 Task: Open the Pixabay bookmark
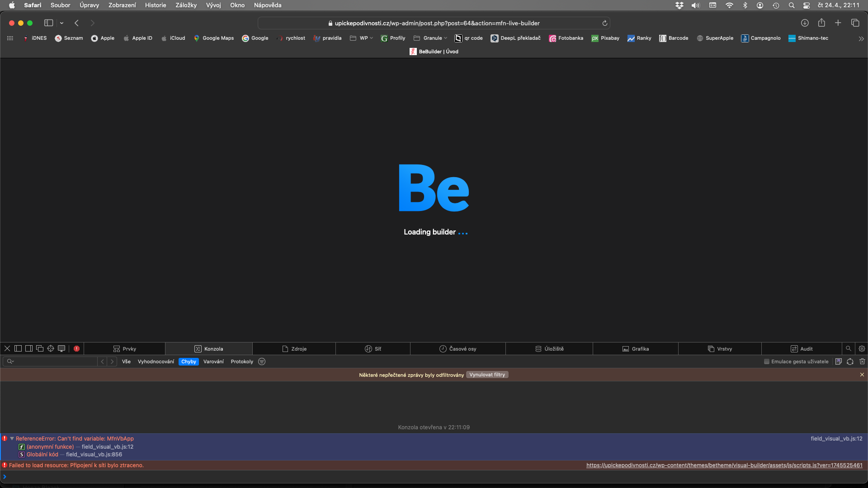tap(605, 38)
